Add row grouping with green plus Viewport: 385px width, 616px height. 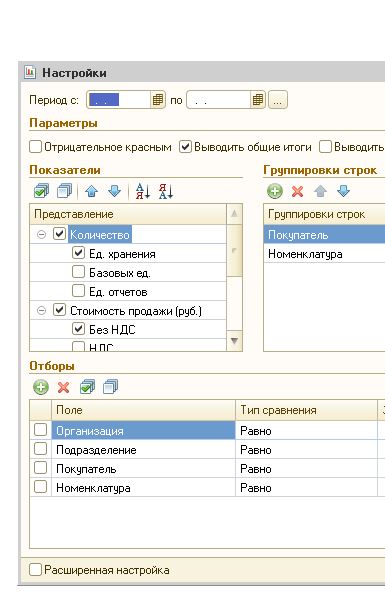[x=275, y=191]
